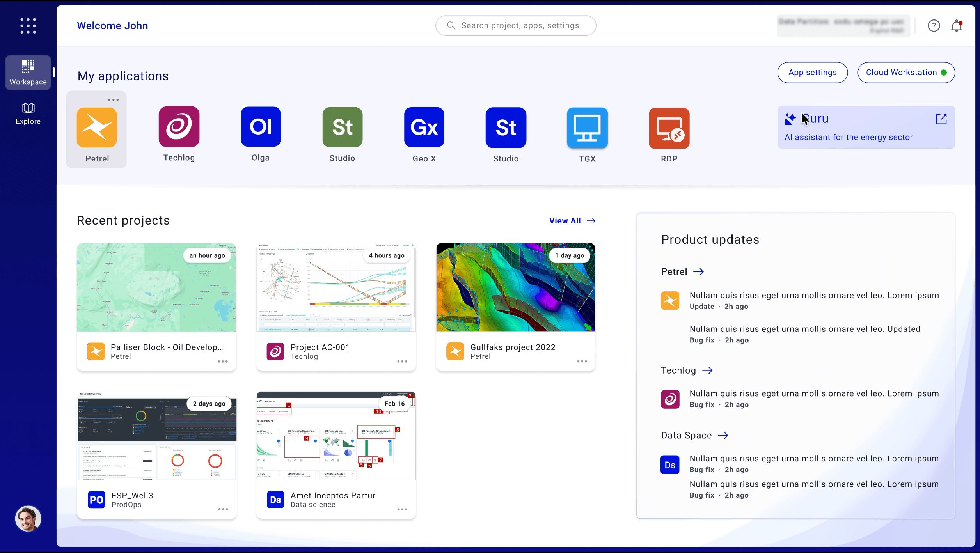Viewport: 980px width, 553px height.
Task: Open Petrel app options three-dot menu
Action: (113, 100)
